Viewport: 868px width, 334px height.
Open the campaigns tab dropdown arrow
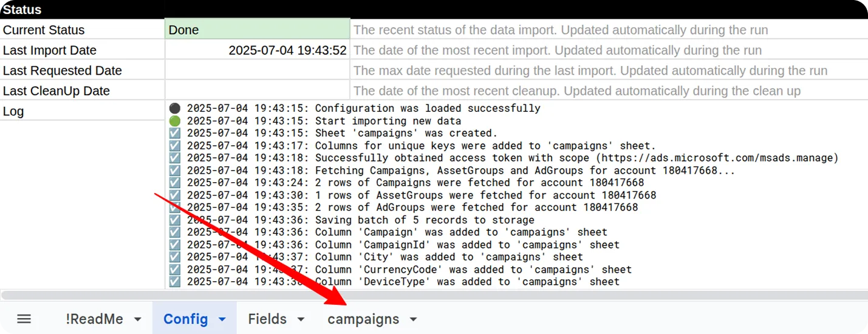point(414,319)
